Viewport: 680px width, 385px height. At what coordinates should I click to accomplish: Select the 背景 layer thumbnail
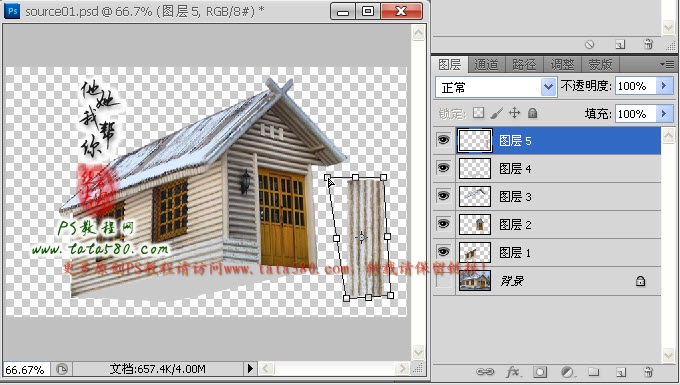[x=475, y=281]
